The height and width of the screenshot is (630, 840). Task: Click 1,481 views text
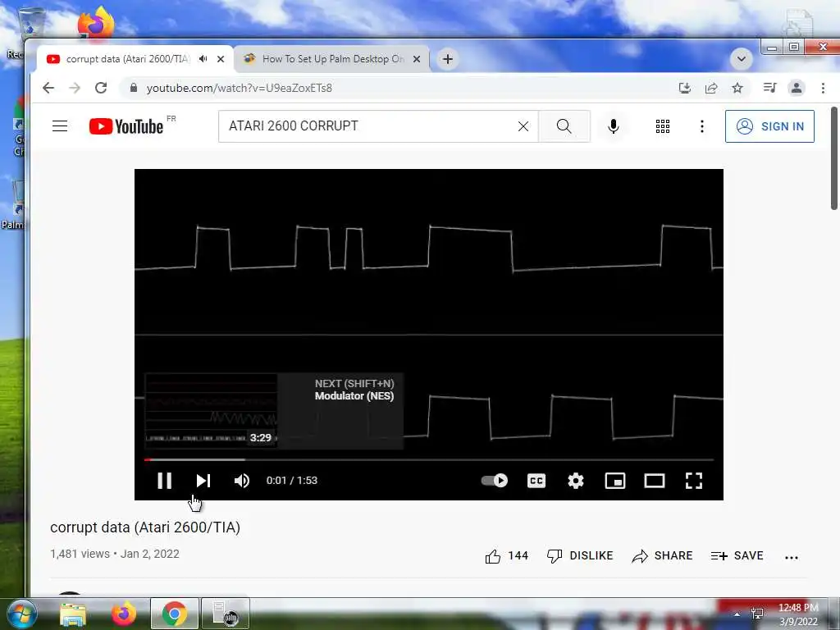coord(80,554)
